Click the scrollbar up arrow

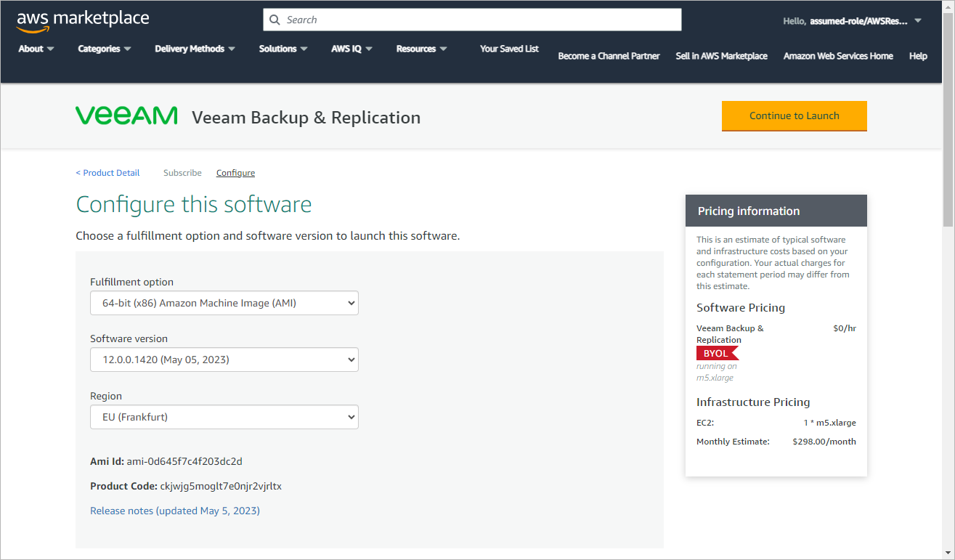coord(948,6)
